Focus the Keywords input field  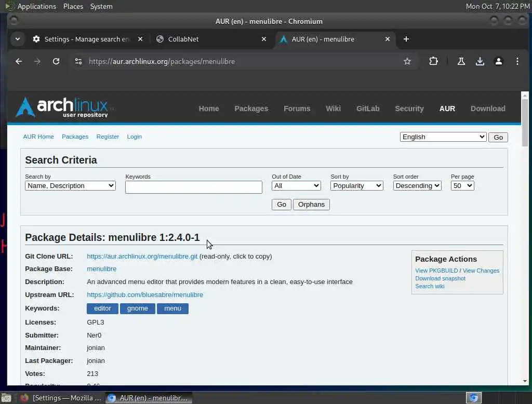193,187
